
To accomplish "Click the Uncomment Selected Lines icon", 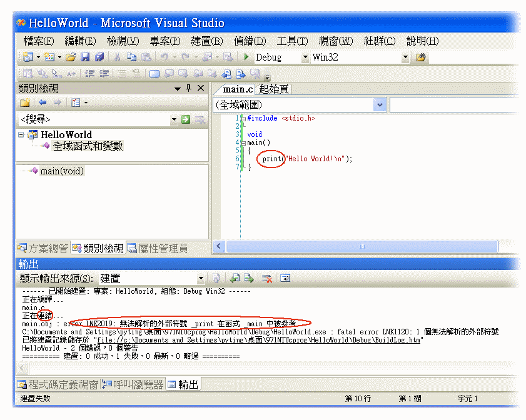I will [x=136, y=73].
